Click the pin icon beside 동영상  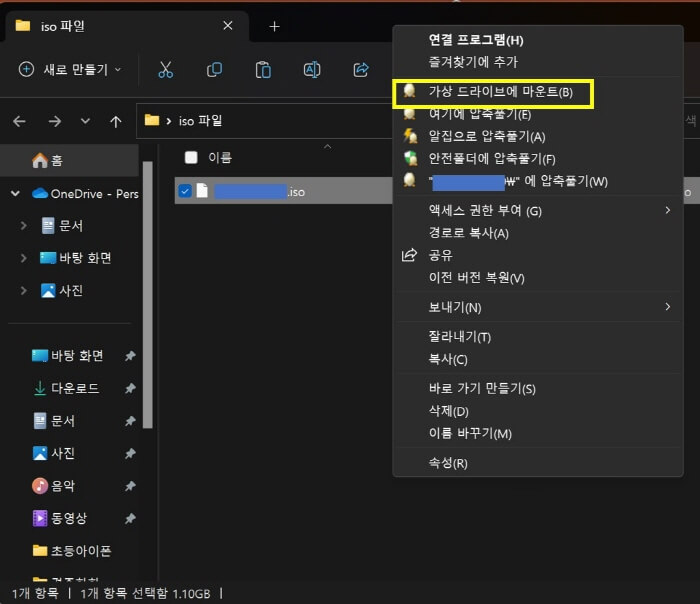[x=130, y=518]
